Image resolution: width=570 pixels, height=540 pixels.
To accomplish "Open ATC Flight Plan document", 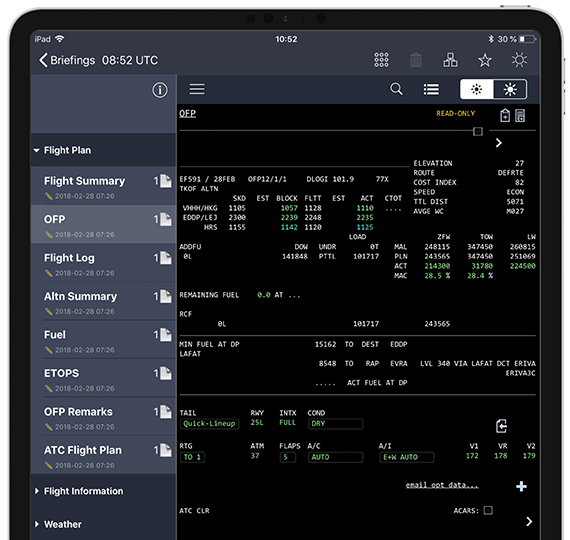I will [104, 456].
